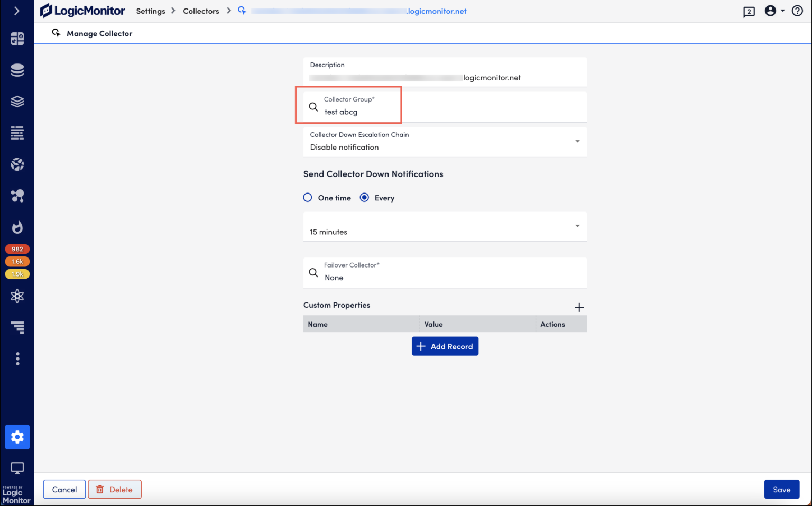This screenshot has height=506, width=812.
Task: Open the three-dot More menu in sidebar
Action: (17, 359)
